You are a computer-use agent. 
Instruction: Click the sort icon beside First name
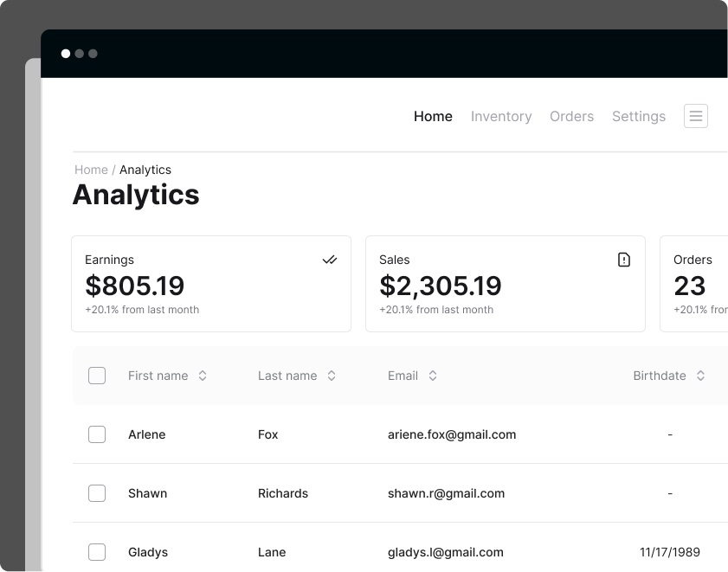[x=203, y=376]
